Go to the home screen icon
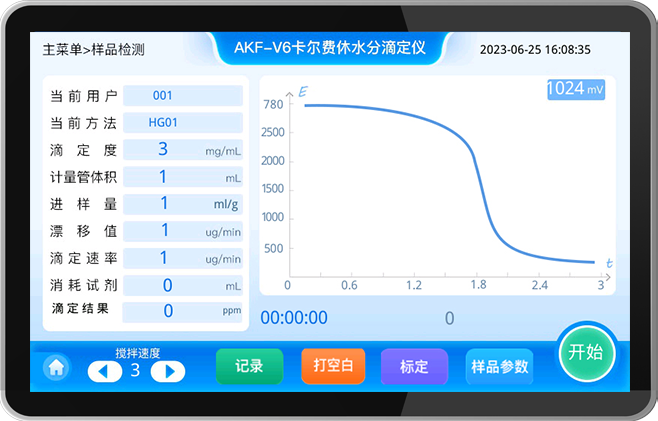The height and width of the screenshot is (421, 658). (56, 367)
